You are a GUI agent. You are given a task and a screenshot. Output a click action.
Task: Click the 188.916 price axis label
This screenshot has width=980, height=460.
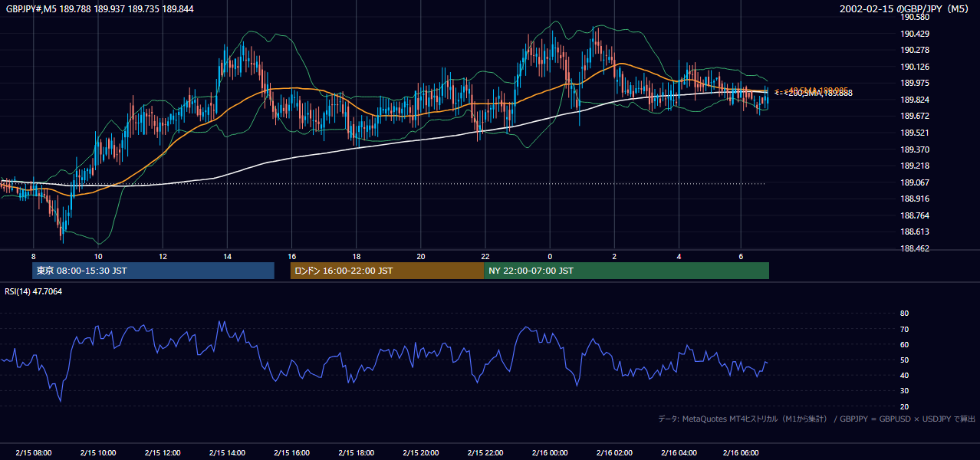coord(915,199)
